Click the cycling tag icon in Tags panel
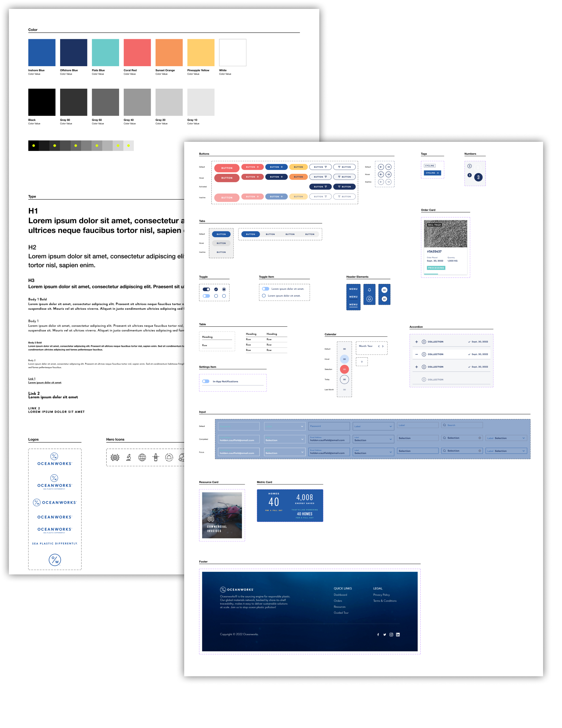562x728 pixels. click(x=429, y=165)
